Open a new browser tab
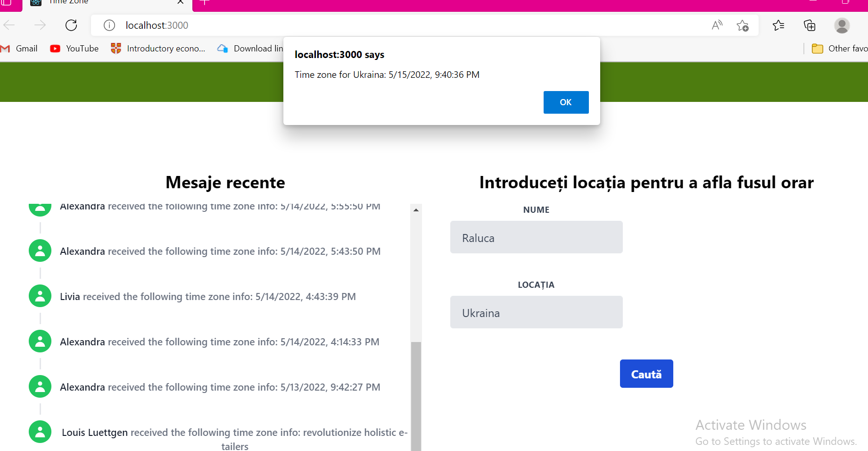The image size is (868, 451). [204, 2]
